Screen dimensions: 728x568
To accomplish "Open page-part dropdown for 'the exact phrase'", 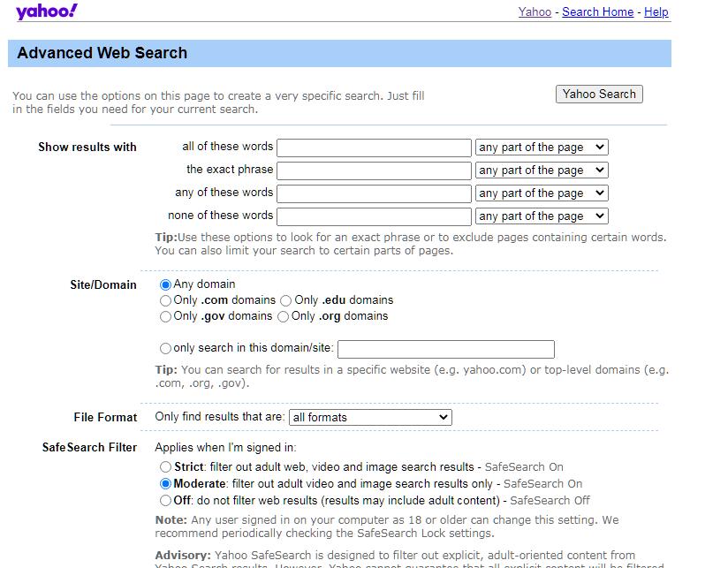I will pyautogui.click(x=542, y=170).
